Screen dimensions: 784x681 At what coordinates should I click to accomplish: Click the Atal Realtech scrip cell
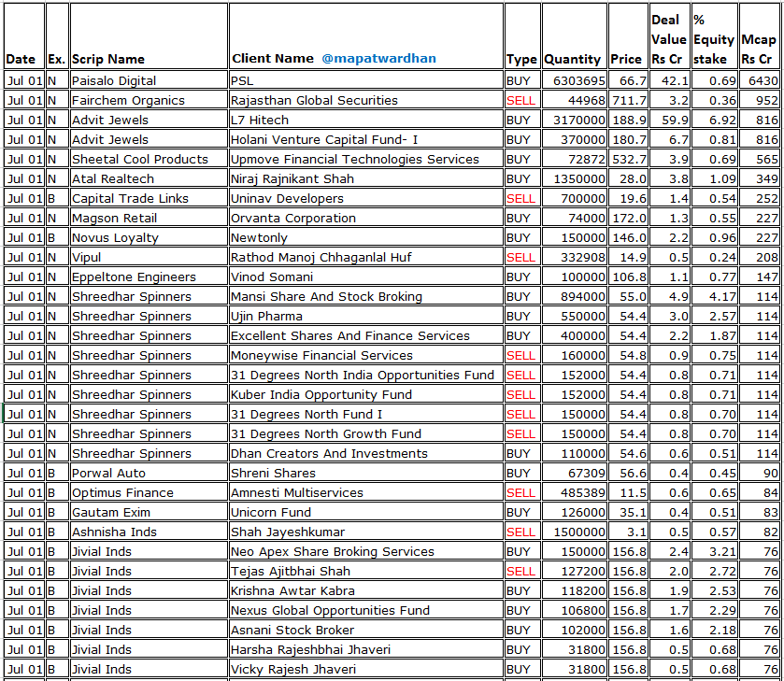(x=149, y=178)
